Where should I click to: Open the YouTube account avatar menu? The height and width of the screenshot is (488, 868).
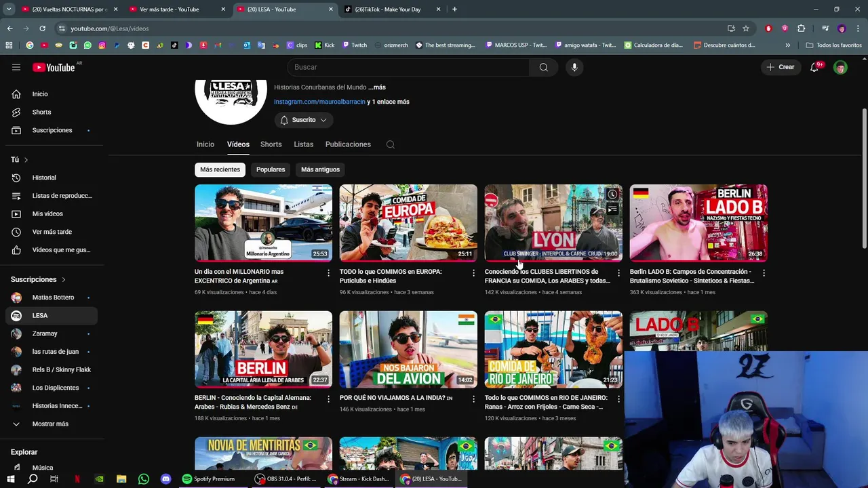[840, 67]
